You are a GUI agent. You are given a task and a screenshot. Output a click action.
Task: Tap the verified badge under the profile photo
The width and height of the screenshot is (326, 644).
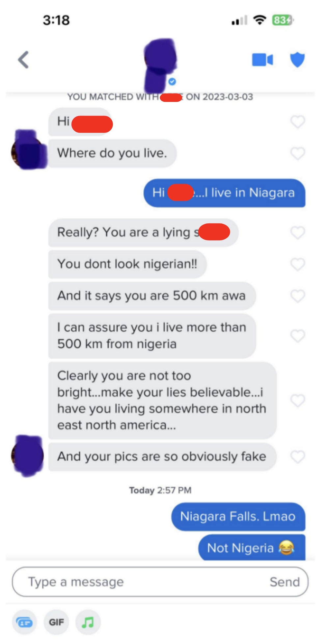[x=172, y=82]
